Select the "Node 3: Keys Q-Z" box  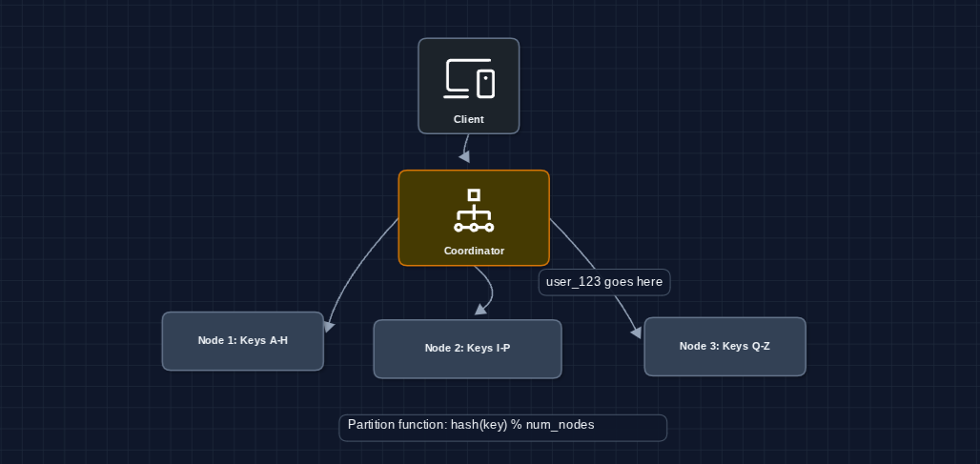click(x=725, y=347)
